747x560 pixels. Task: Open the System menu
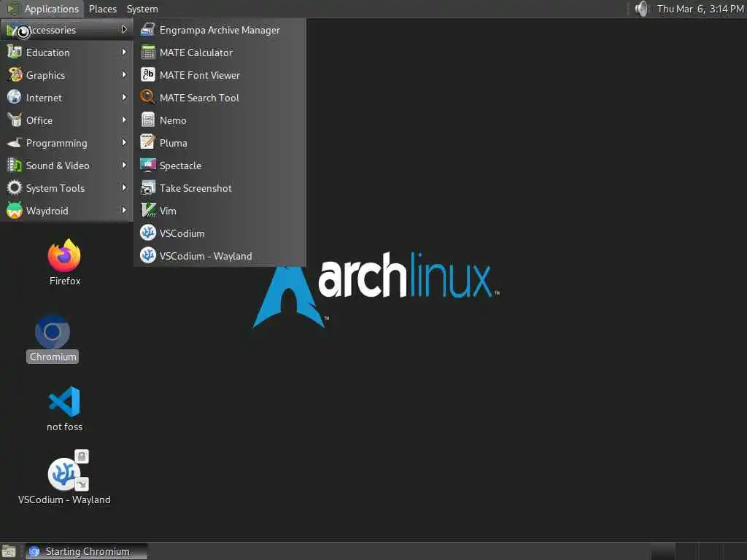[x=142, y=9]
